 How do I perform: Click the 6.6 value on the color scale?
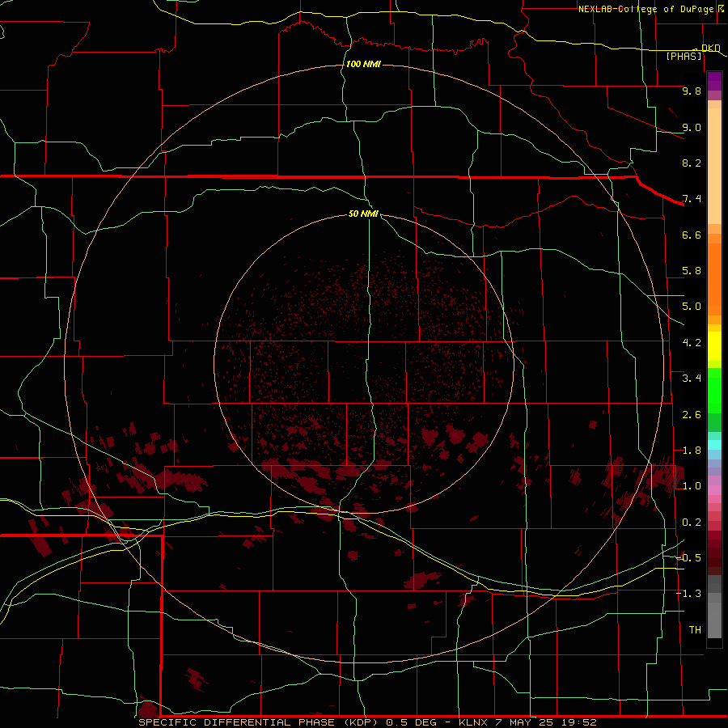click(692, 235)
